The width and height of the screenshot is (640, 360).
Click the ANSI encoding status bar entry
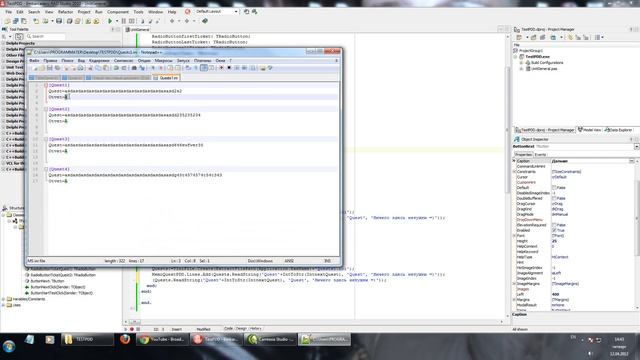[x=289, y=261]
